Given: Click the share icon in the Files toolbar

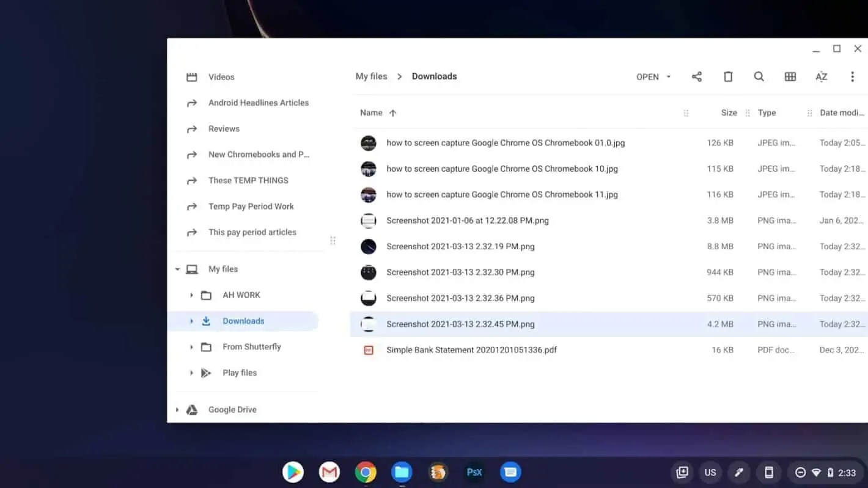Looking at the screenshot, I should 696,76.
